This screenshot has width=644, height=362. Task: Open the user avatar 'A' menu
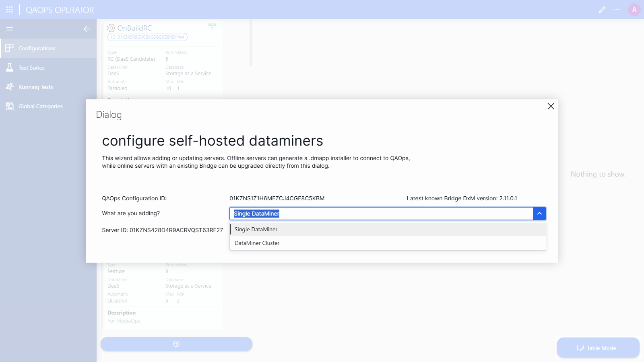pos(634,10)
